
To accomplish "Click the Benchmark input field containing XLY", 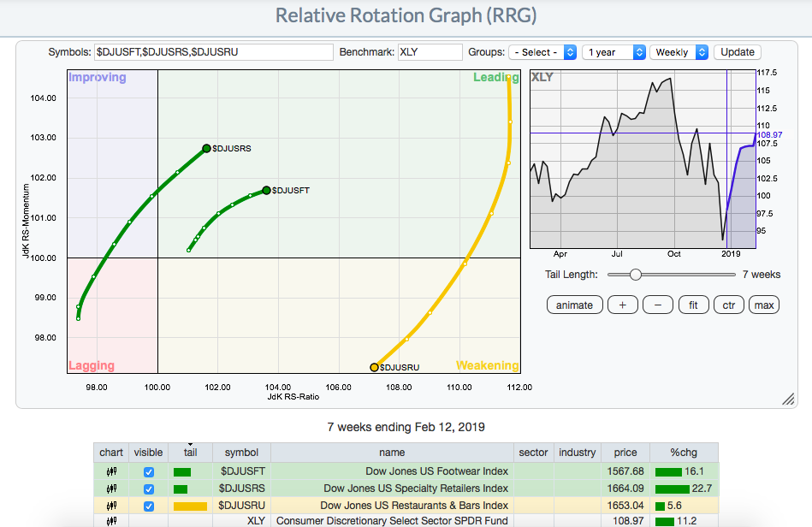I will pos(430,52).
